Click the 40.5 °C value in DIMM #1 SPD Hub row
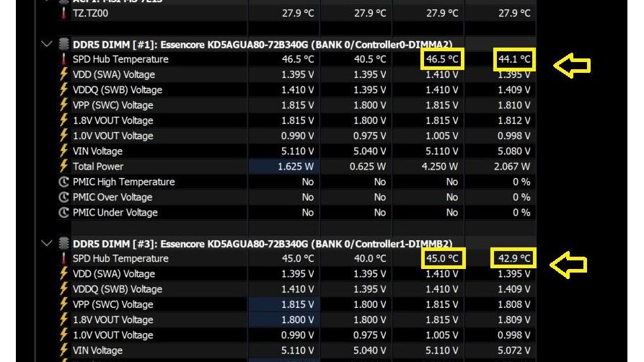644x362 pixels. [370, 59]
